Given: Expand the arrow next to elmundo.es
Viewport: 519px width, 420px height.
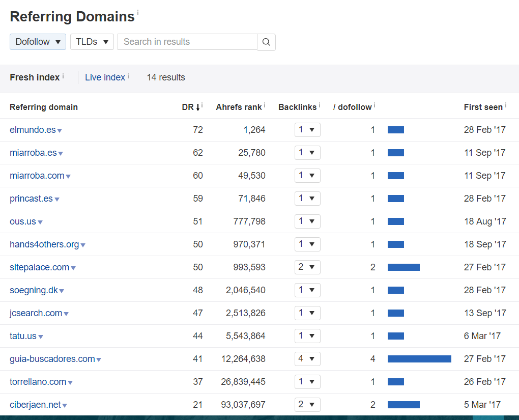Looking at the screenshot, I should pos(60,131).
